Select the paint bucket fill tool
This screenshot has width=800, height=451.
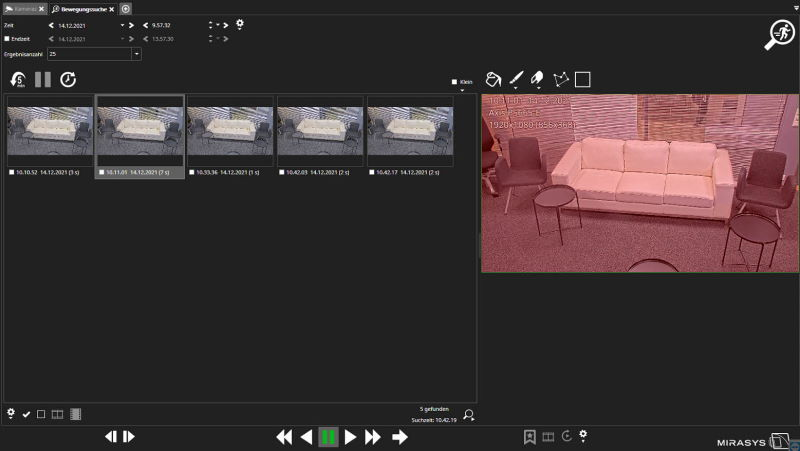(492, 79)
